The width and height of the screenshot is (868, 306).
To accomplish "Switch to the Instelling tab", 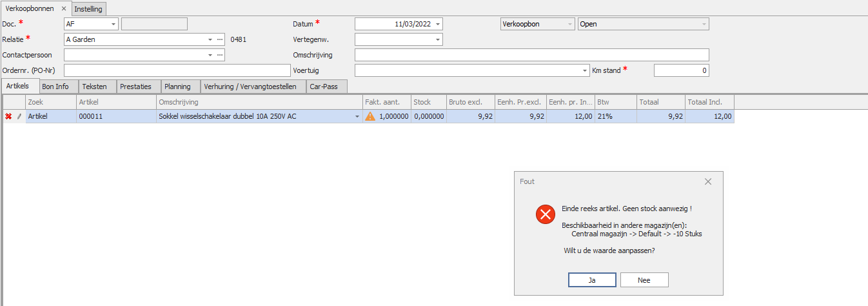I will click(x=88, y=9).
